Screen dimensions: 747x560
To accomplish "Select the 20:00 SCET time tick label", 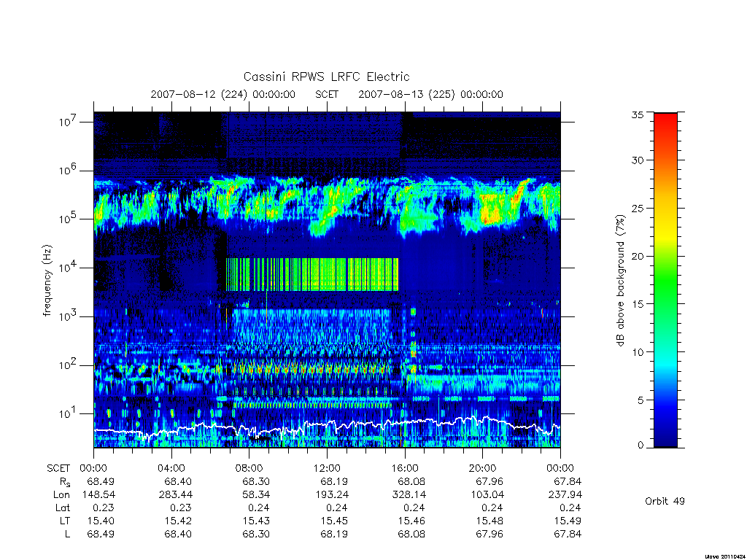I will point(482,468).
